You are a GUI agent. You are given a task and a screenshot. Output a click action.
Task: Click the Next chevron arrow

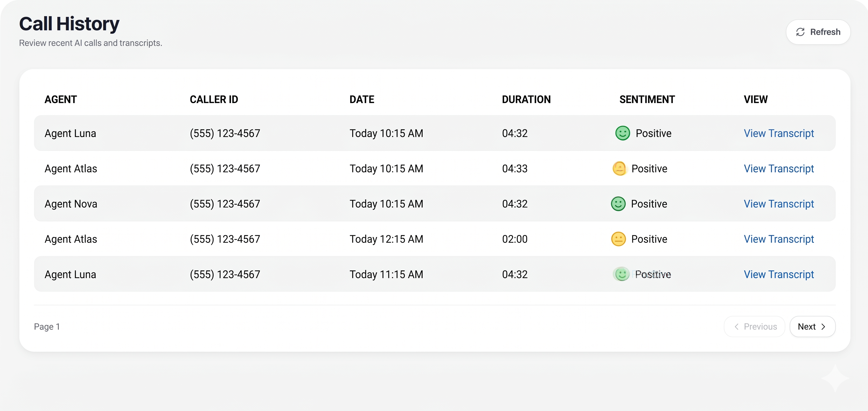tap(823, 326)
